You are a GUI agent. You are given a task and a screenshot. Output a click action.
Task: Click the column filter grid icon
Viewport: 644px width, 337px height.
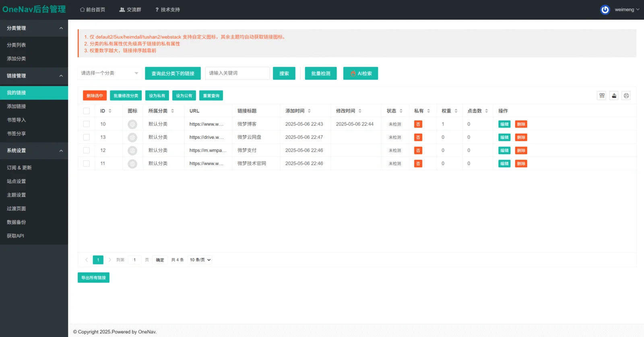(602, 95)
